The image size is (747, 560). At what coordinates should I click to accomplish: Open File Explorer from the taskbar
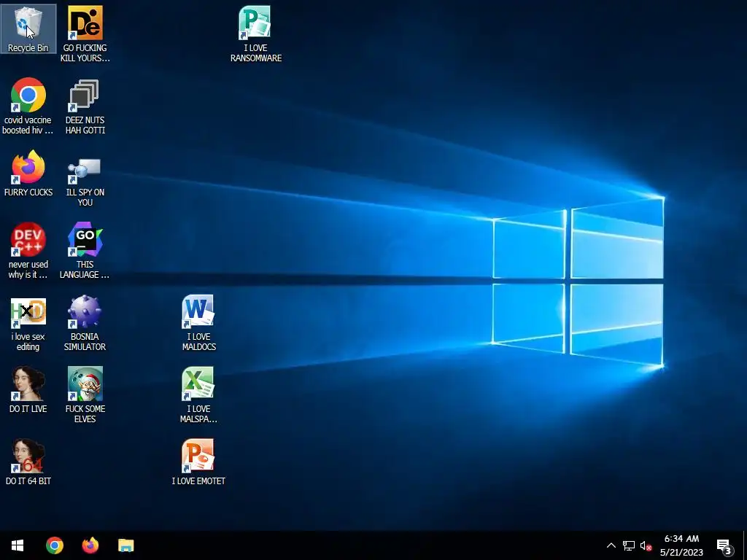pos(126,545)
